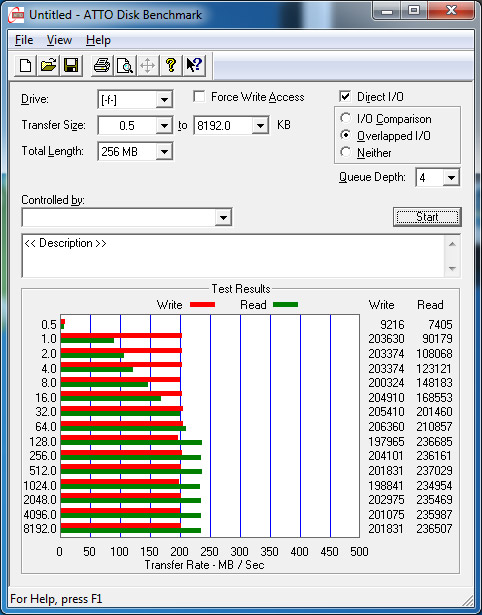
Task: Activate context help arrow-question icon
Action: click(x=194, y=66)
